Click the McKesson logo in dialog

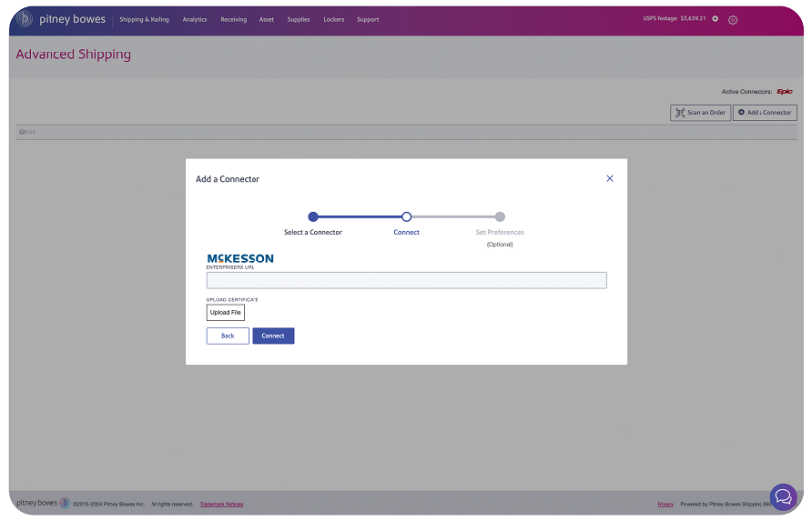coord(241,259)
